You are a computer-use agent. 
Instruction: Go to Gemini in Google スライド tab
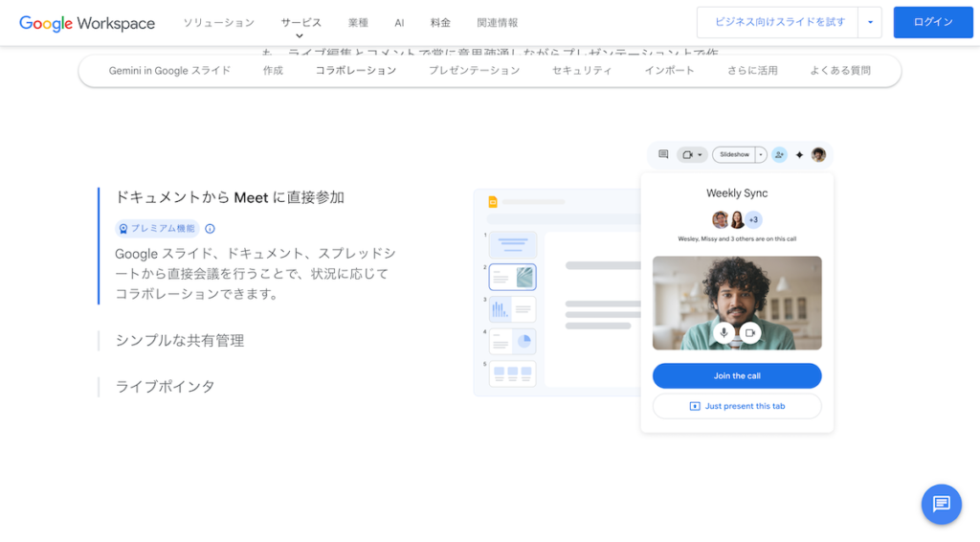coord(170,71)
